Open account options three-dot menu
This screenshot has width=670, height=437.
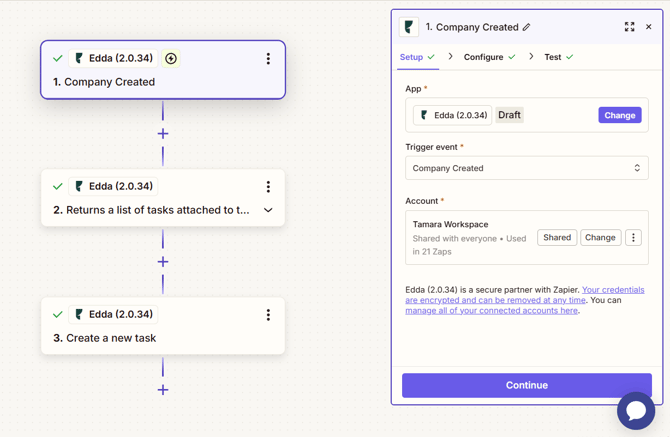633,238
